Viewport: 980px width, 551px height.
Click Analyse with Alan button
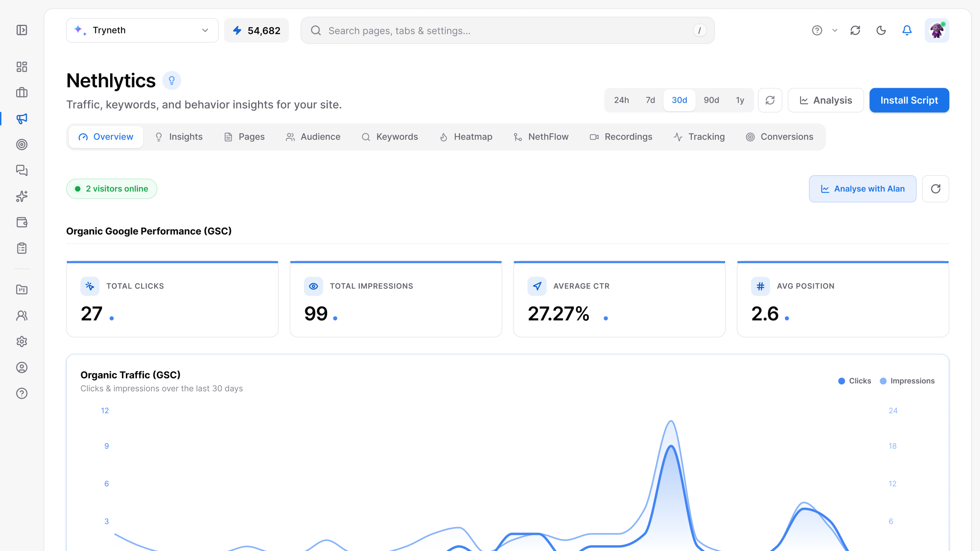pyautogui.click(x=862, y=189)
